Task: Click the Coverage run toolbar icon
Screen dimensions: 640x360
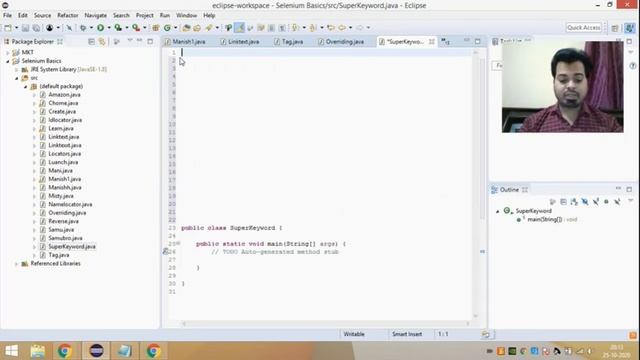Action: click(x=118, y=28)
